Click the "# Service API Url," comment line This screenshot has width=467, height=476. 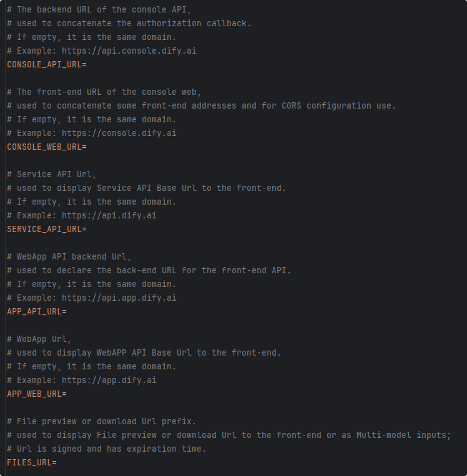(51, 174)
